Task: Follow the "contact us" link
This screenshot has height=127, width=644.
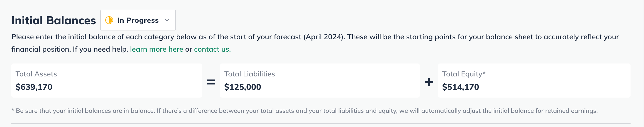Action: tap(212, 49)
